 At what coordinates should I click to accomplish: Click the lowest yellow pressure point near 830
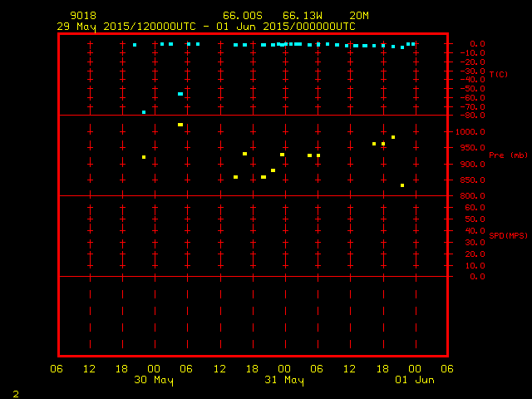tap(402, 185)
